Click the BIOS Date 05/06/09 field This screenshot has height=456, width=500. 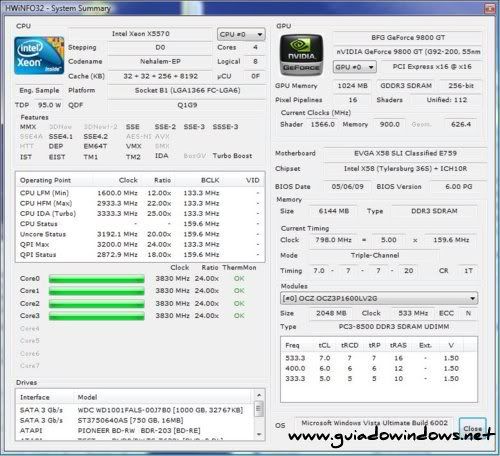pyautogui.click(x=347, y=187)
